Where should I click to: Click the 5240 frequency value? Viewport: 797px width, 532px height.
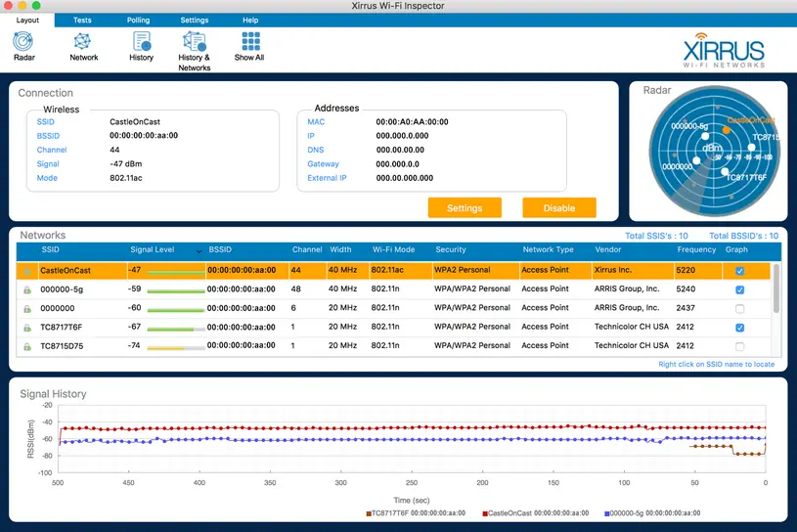(x=686, y=288)
